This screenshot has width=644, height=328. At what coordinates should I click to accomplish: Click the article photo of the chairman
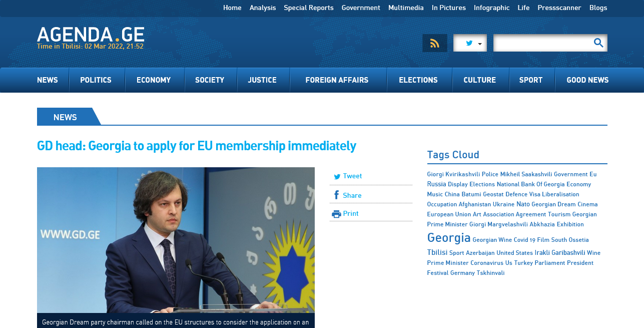click(176, 240)
